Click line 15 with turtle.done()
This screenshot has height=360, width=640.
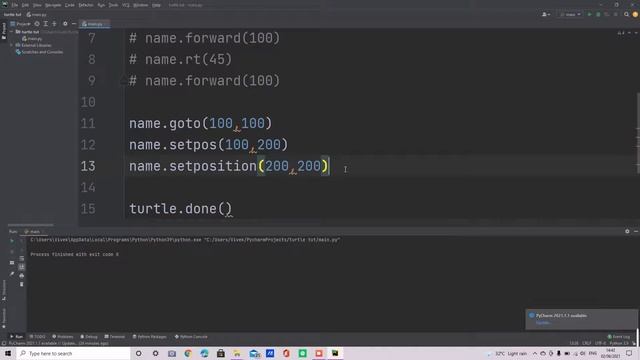180,209
